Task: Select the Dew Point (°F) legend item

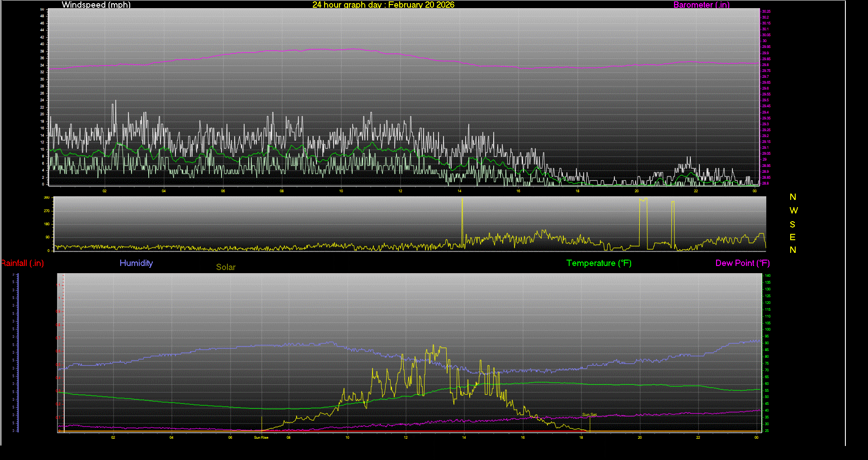Action: point(742,263)
